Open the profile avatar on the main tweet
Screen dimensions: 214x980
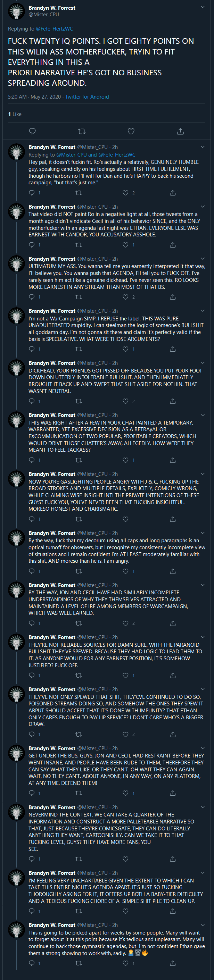pyautogui.click(x=16, y=11)
